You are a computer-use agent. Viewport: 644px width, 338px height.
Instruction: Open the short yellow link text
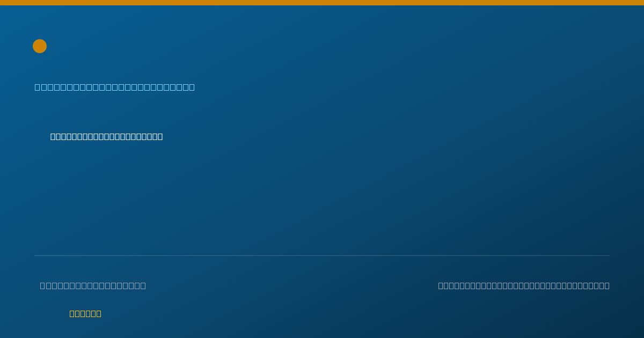pyautogui.click(x=85, y=313)
